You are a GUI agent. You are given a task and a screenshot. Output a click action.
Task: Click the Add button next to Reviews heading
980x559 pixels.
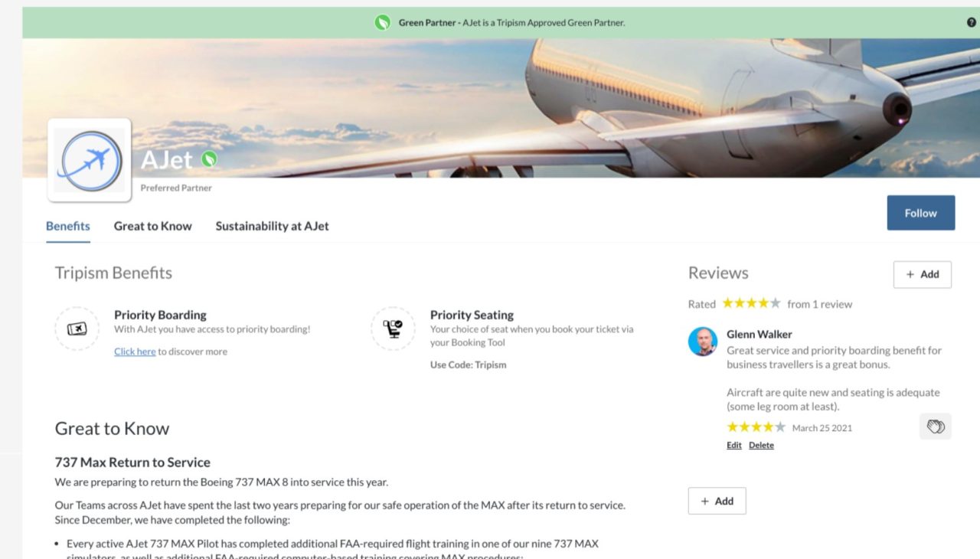point(922,274)
